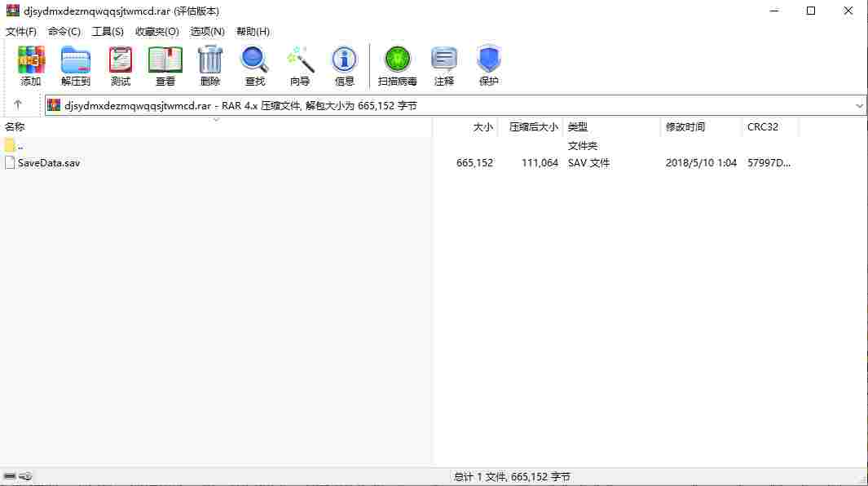Viewport: 868px width, 486px height.
Task: Click the packed size value 111,064
Action: [540, 163]
